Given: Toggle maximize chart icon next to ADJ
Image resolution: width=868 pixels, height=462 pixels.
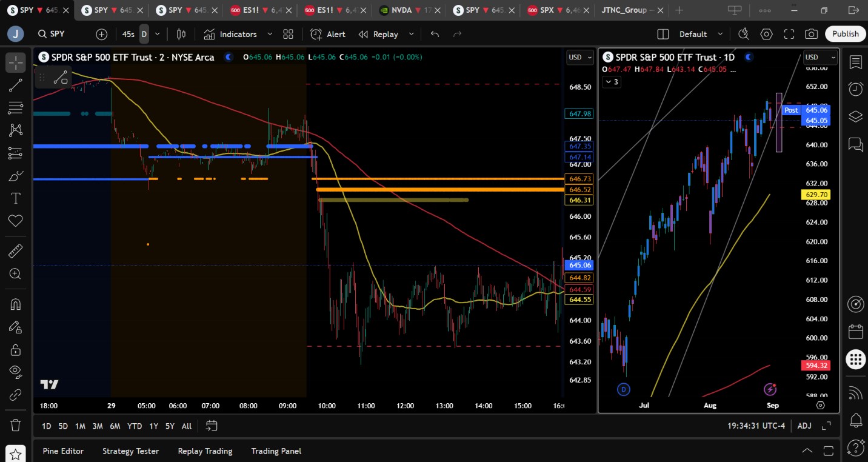Looking at the screenshot, I should [826, 426].
